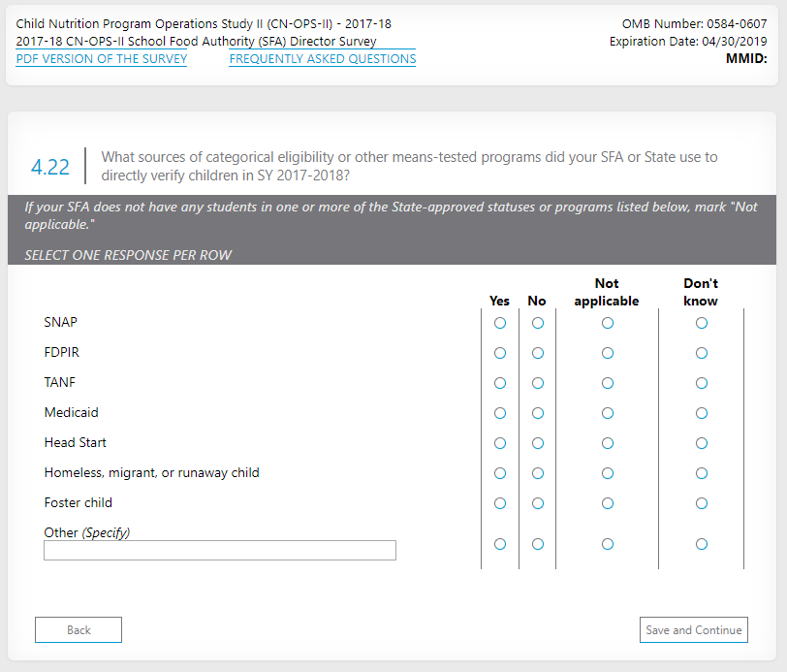Open the Frequently Asked Questions link
This screenshot has height=672, width=787.
pyautogui.click(x=323, y=59)
